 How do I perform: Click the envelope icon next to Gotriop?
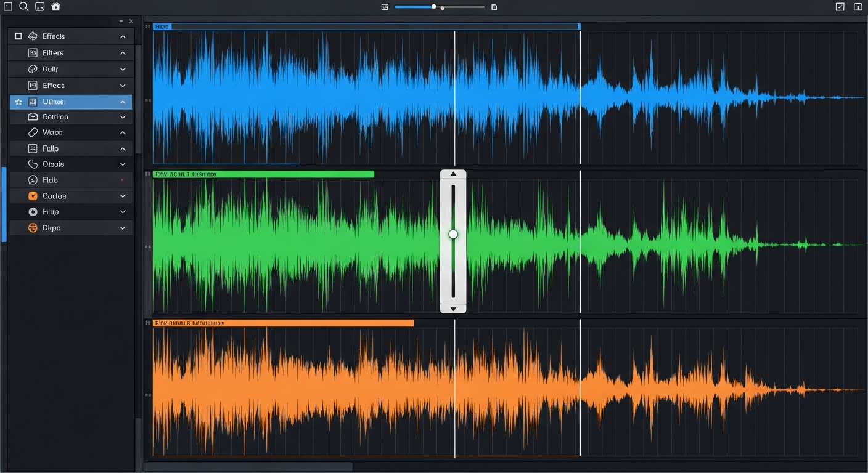[34, 116]
